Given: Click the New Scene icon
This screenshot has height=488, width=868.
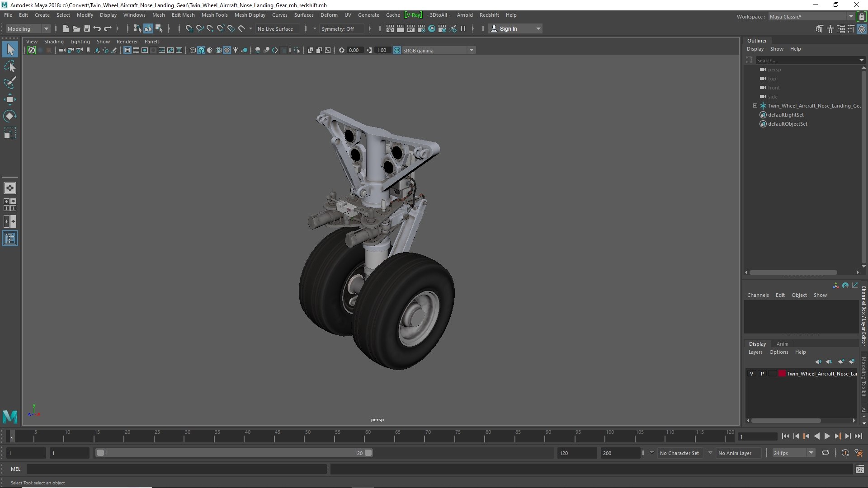Looking at the screenshot, I should click(66, 28).
